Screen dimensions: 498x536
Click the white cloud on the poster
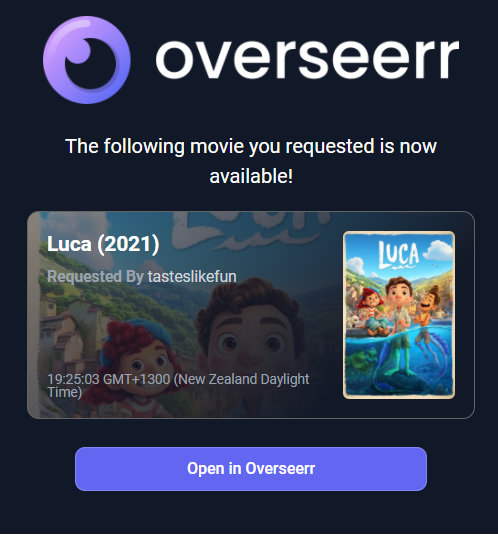coord(438,251)
